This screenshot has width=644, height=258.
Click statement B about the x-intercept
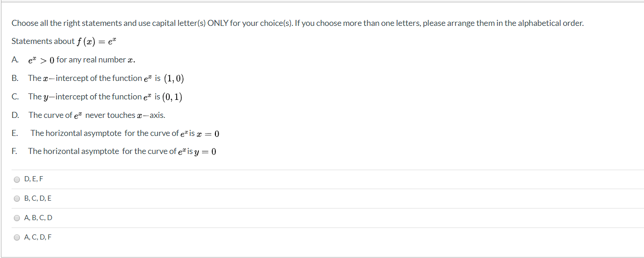tap(106, 78)
